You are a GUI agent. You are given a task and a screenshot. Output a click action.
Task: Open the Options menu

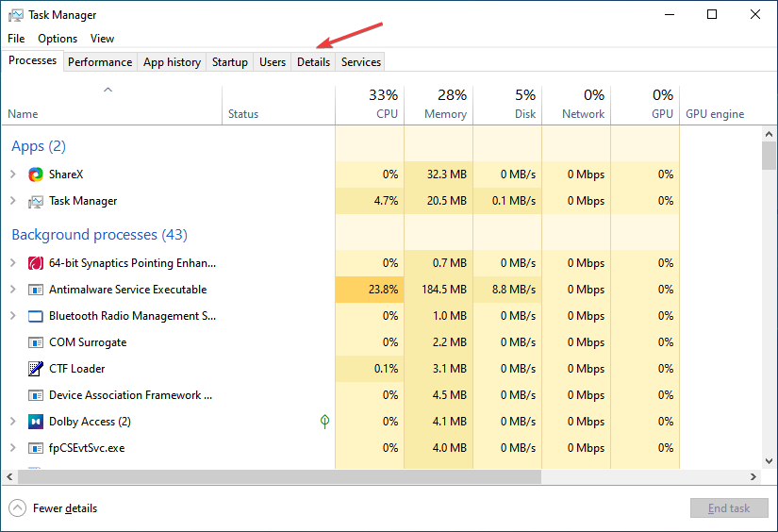(58, 39)
